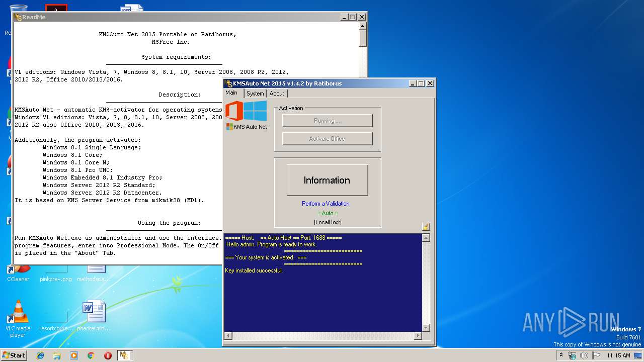Click the taskbar clock showing 11:15 AM
This screenshot has height=362, width=644.
click(618, 355)
